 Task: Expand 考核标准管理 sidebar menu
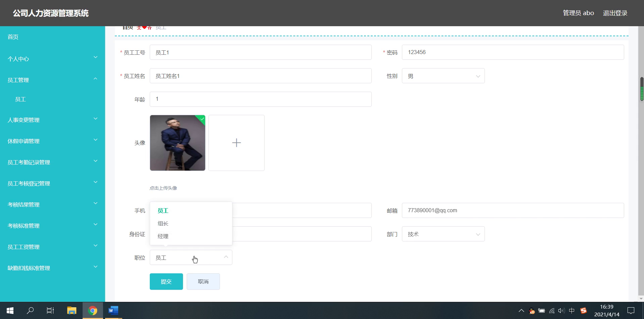pyautogui.click(x=52, y=226)
